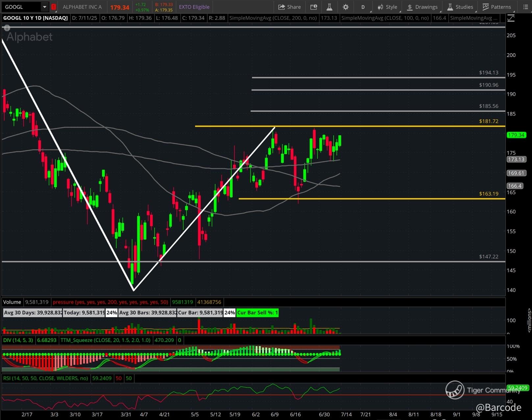Click the Avg 30 Days: 39,928,832 label
Image resolution: width=532 pixels, height=420 pixels.
[33, 313]
